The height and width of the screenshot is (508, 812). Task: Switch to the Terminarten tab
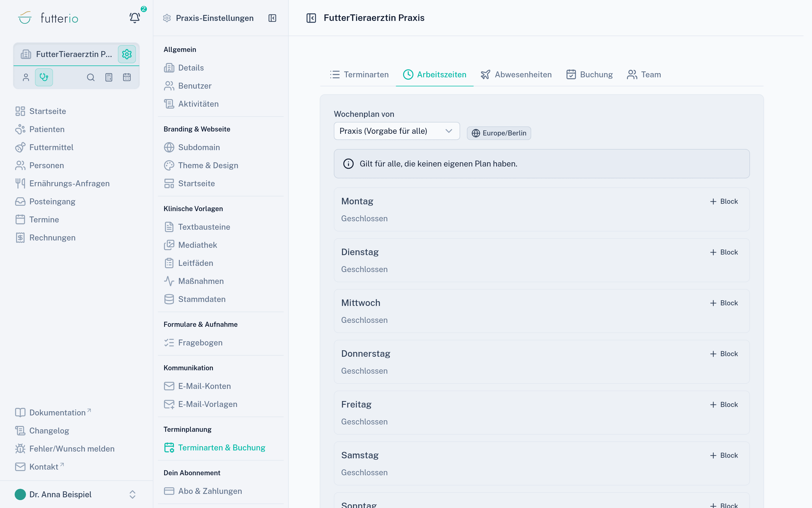(359, 75)
